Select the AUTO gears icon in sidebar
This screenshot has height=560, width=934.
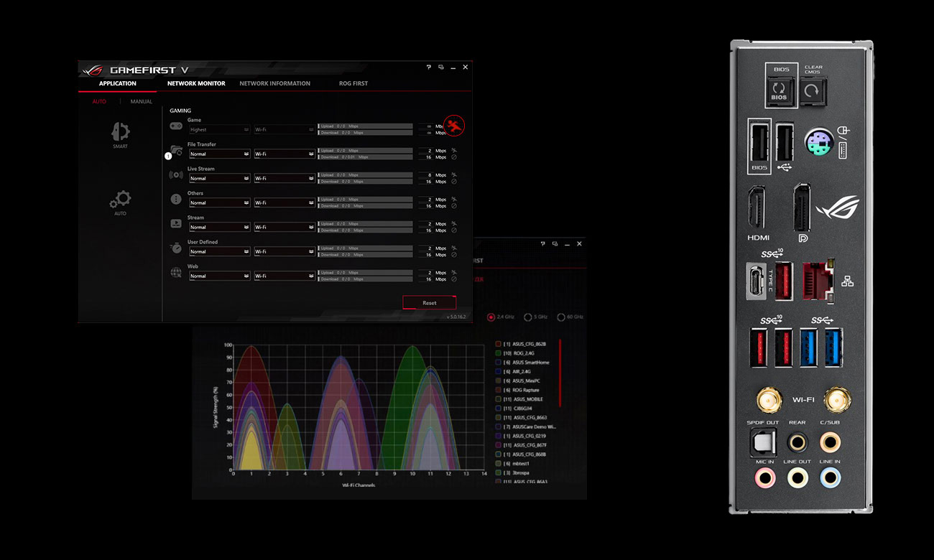[x=120, y=199]
